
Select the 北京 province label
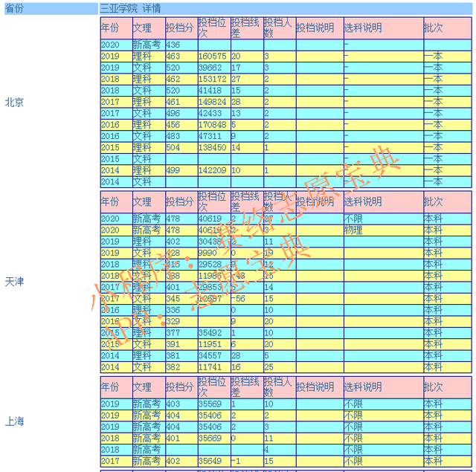click(x=14, y=103)
